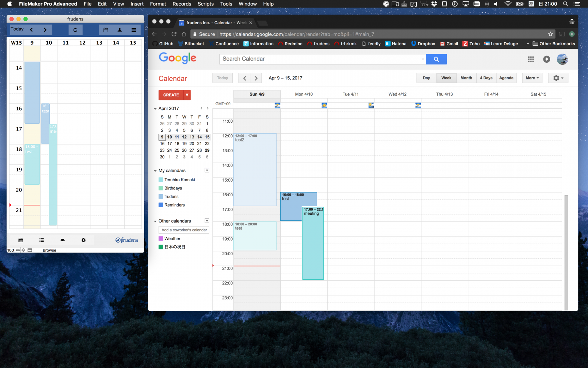Open the More dropdown menu

click(532, 78)
